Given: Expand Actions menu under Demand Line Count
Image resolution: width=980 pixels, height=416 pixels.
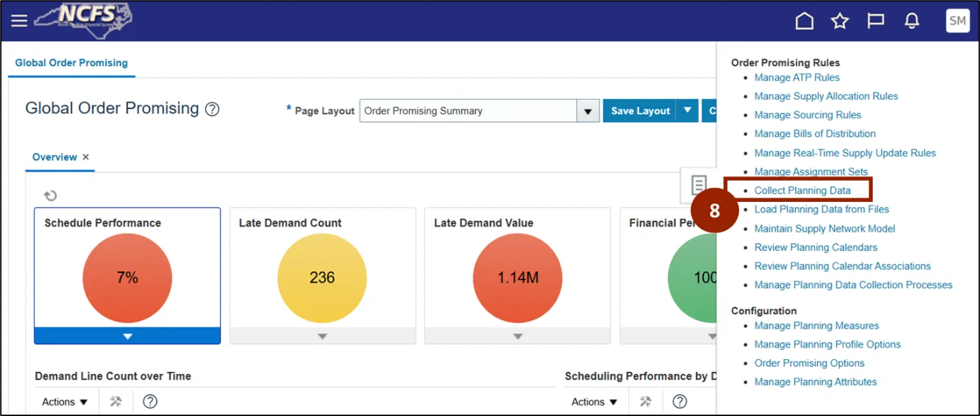Looking at the screenshot, I should (65, 402).
